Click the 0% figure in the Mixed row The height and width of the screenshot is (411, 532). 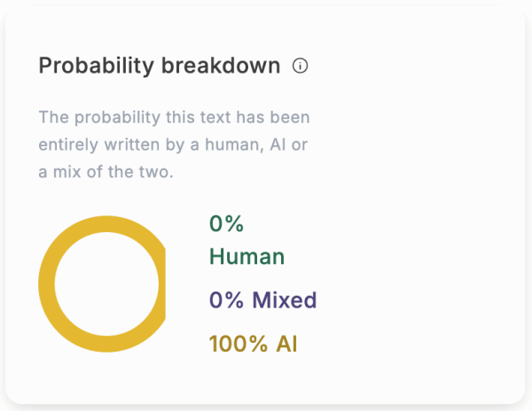(x=226, y=300)
